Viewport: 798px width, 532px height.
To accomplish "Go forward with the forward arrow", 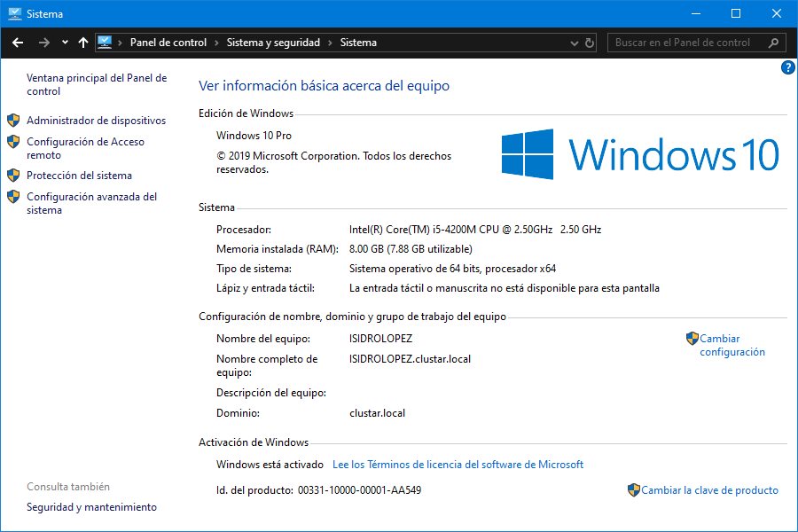I will [x=44, y=43].
